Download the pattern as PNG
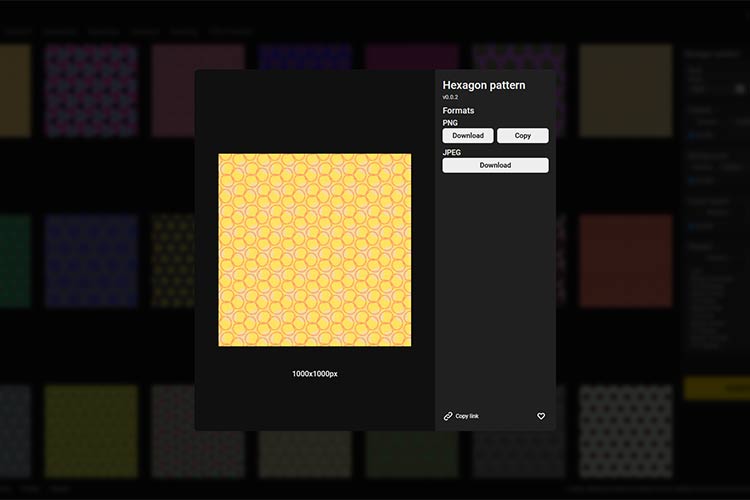This screenshot has height=500, width=750. pyautogui.click(x=467, y=136)
